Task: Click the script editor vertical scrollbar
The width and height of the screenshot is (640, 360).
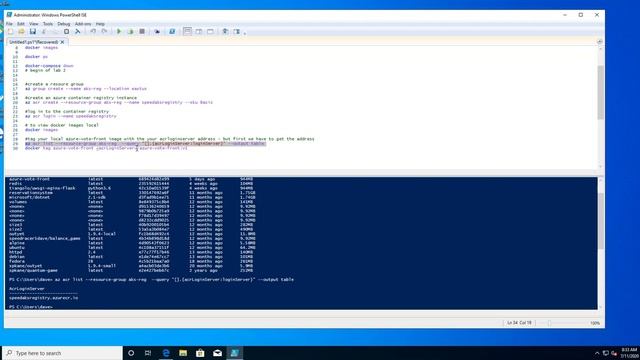Action: tap(600, 92)
